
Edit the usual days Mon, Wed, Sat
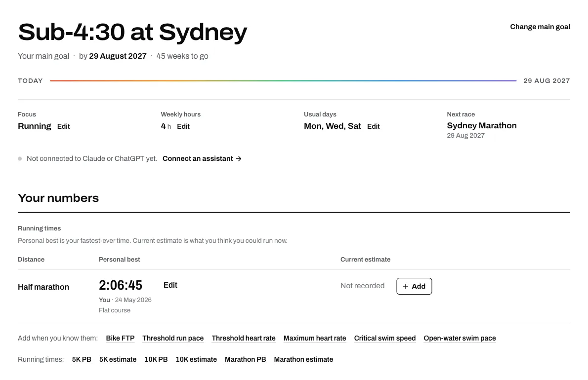pyautogui.click(x=373, y=126)
